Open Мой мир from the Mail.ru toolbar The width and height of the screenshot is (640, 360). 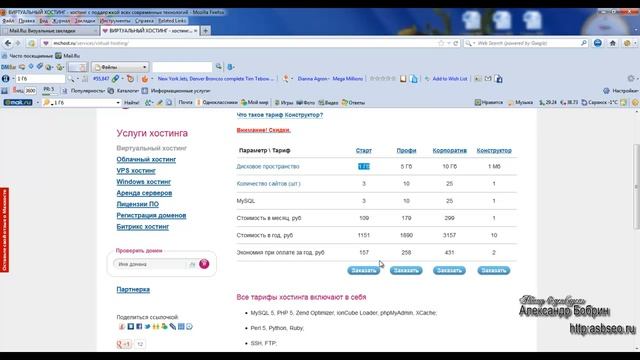tap(255, 102)
